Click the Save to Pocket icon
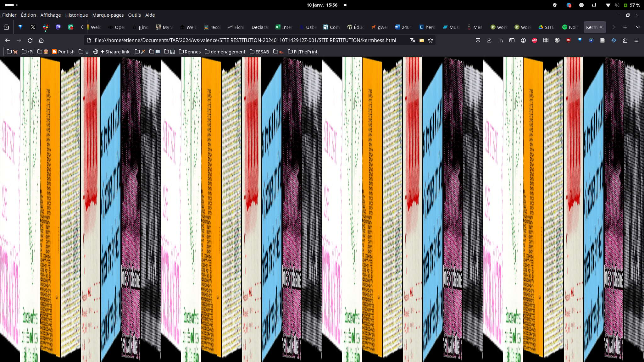Viewport: 644px width, 362px height. 478,40
